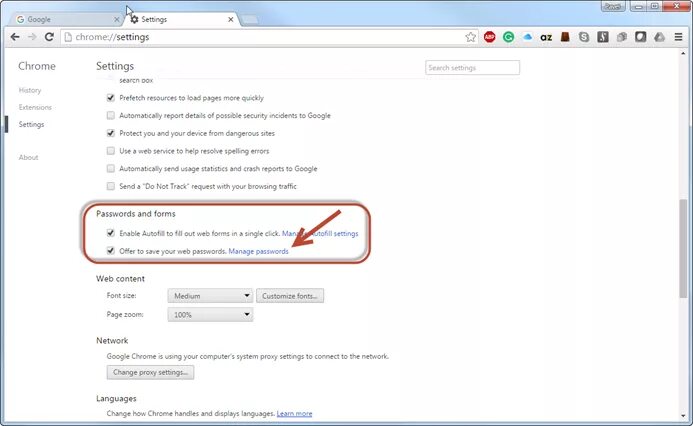Click the dark gray 'S' extension icon
693x426 pixels.
point(603,37)
